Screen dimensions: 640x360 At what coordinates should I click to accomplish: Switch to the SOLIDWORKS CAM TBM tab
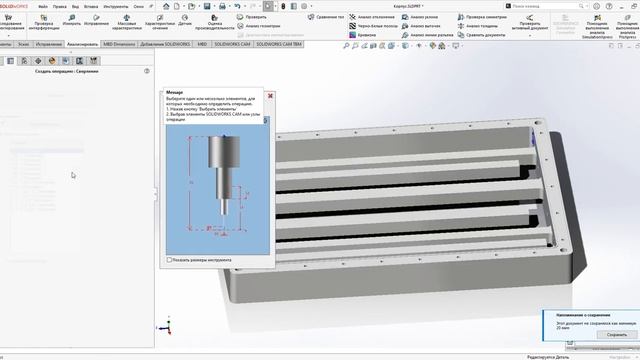point(278,44)
